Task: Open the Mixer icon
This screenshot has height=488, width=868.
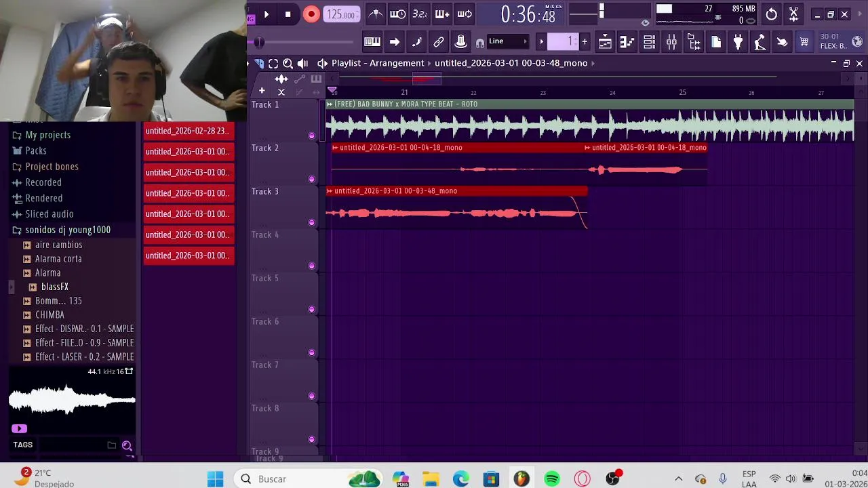Action: pos(671,42)
